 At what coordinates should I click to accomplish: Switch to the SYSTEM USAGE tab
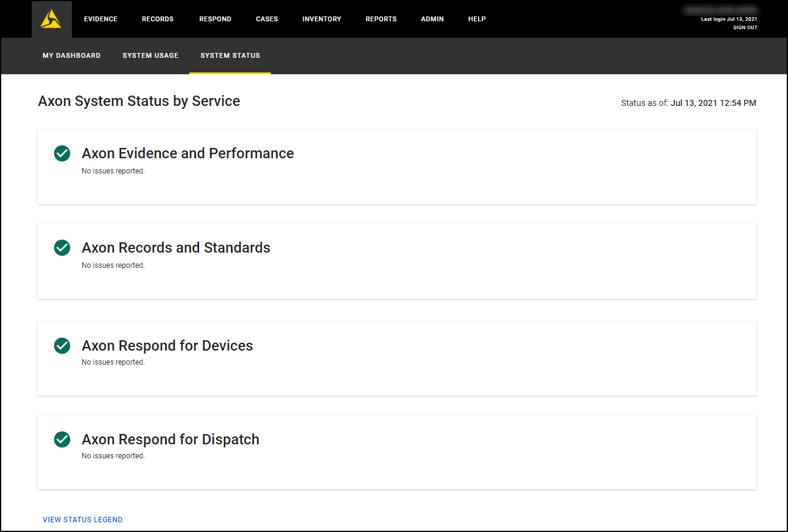pyautogui.click(x=150, y=55)
